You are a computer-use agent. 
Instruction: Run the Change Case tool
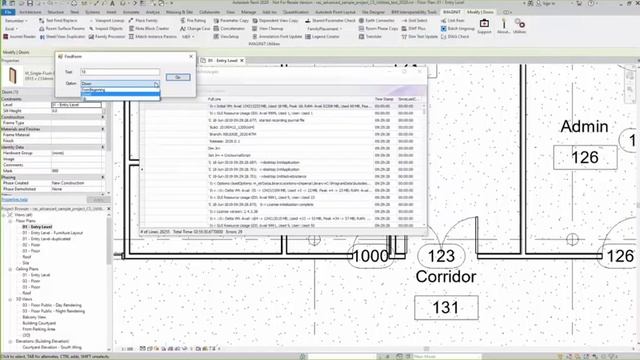click(x=195, y=29)
